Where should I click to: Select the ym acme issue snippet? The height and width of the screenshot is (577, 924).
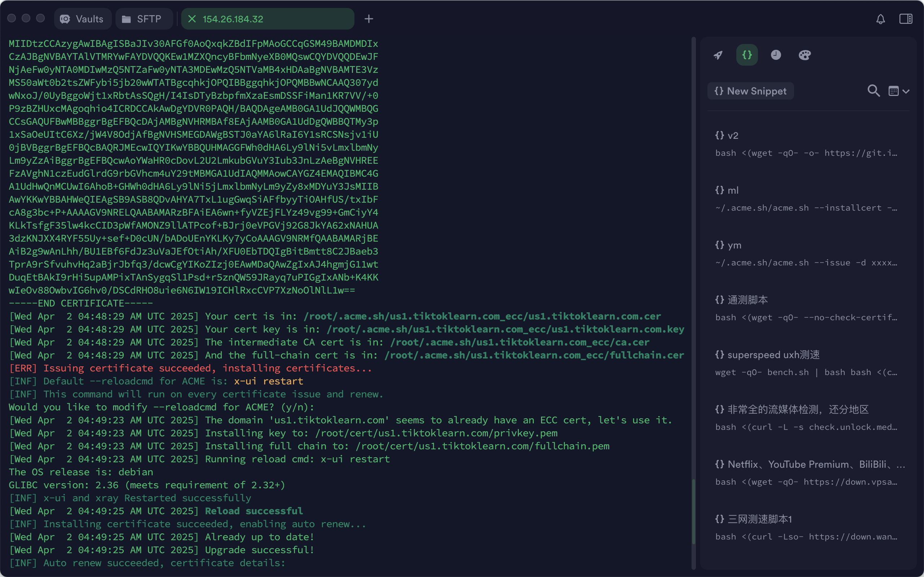[806, 254]
